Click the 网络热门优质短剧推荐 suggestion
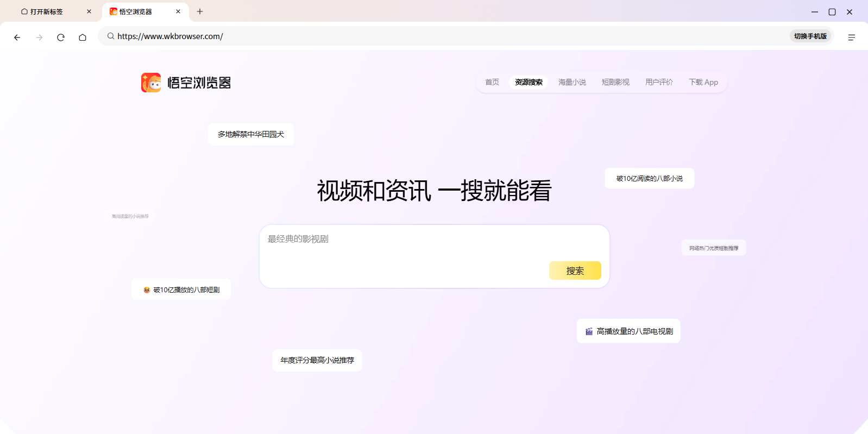868x434 pixels. (x=714, y=248)
